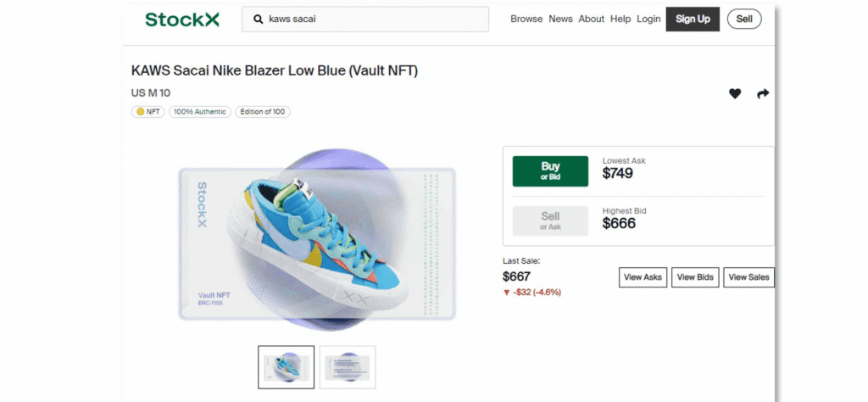The width and height of the screenshot is (868, 402).
Task: Go to the News page
Action: tap(560, 19)
